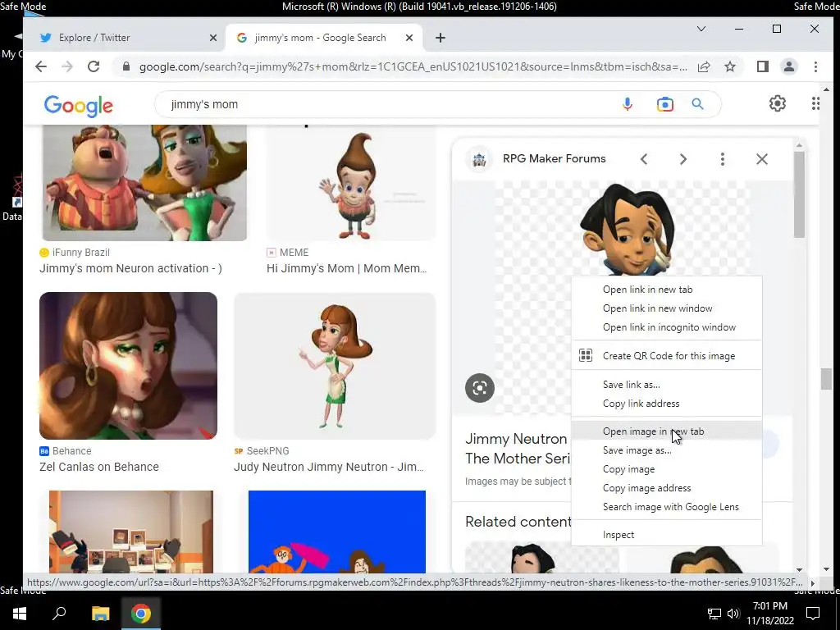Click the jimmy's mom search input field
This screenshot has width=840, height=630.
(x=391, y=104)
